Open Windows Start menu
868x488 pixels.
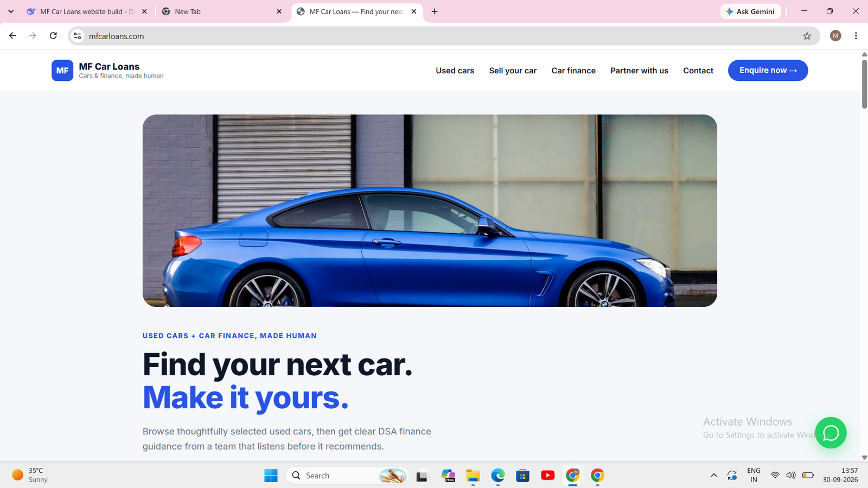click(x=271, y=476)
